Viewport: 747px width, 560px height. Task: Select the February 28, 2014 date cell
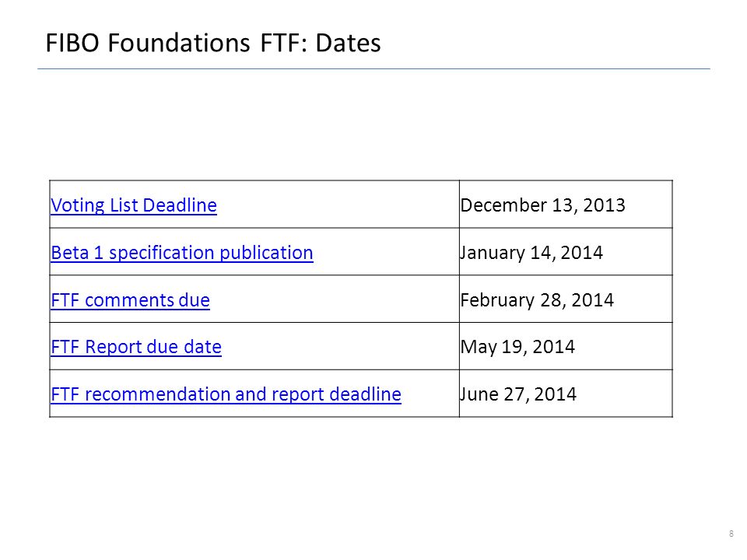click(566, 299)
